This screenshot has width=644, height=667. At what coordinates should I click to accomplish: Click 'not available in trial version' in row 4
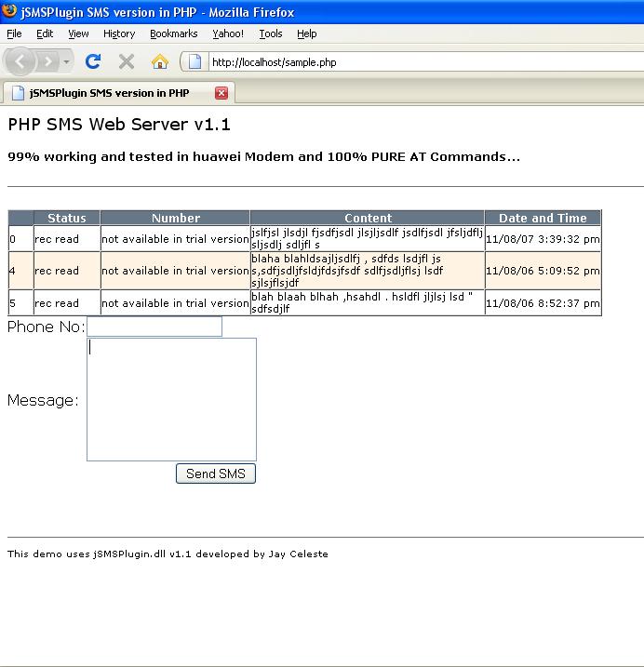[175, 271]
